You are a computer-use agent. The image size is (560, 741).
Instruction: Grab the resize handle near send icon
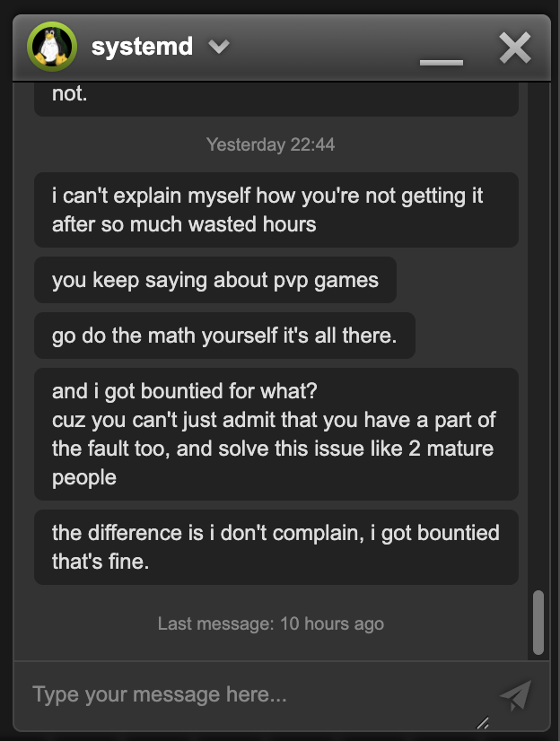click(x=483, y=722)
